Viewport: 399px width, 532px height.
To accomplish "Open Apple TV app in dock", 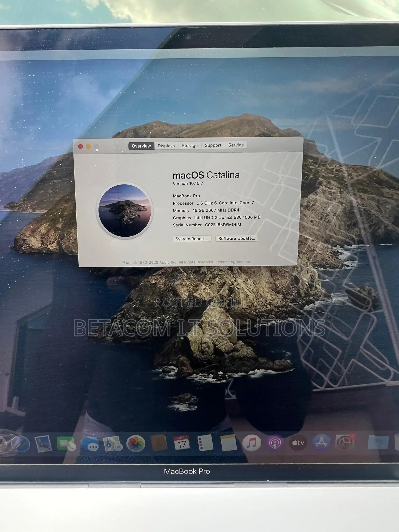I will 298,443.
